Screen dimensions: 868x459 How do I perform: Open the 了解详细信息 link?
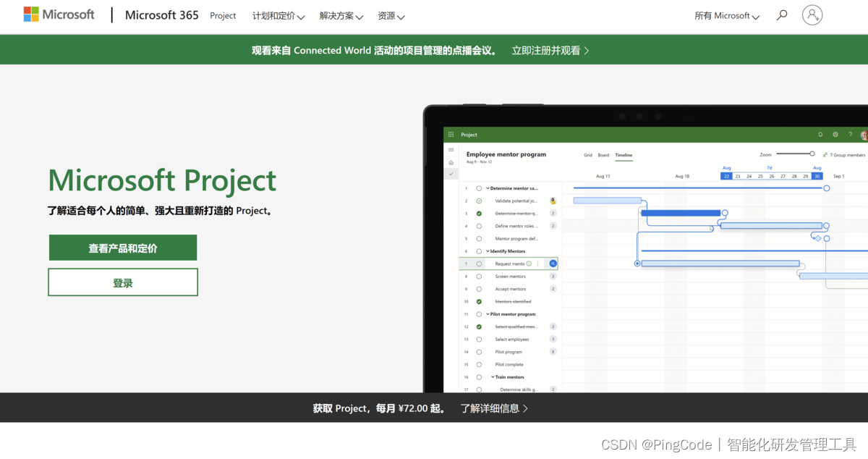(495, 408)
